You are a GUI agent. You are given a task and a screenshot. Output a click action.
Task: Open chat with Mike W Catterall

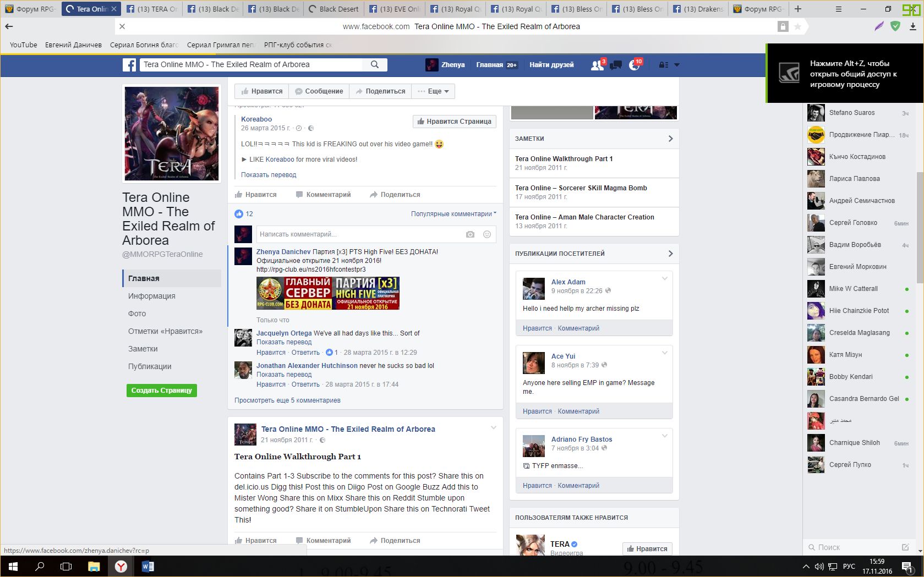(858, 289)
